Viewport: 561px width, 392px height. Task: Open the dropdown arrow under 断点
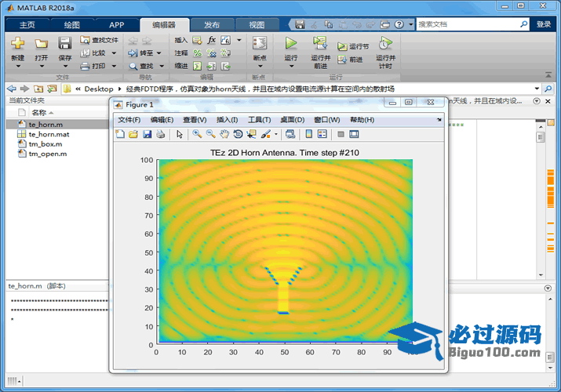[260, 67]
